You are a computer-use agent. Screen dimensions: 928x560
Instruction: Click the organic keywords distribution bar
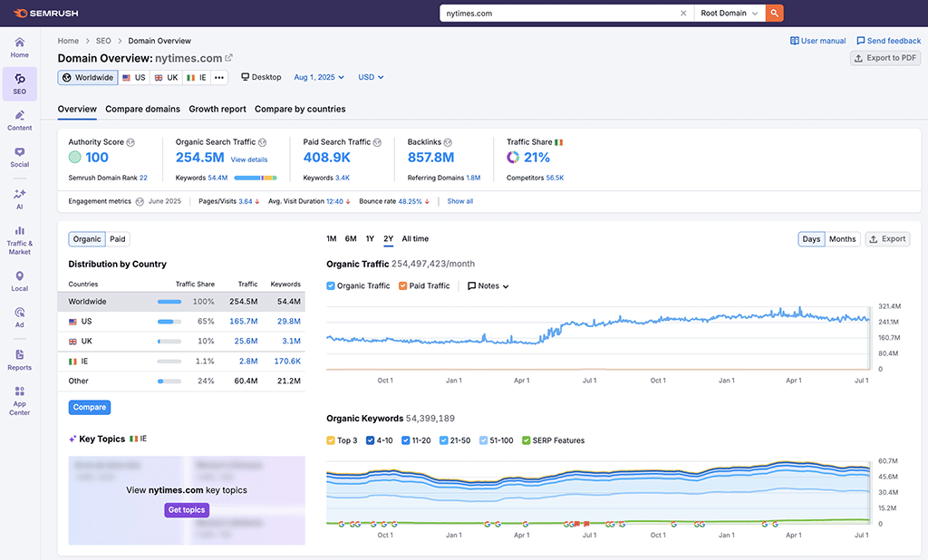(x=256, y=179)
